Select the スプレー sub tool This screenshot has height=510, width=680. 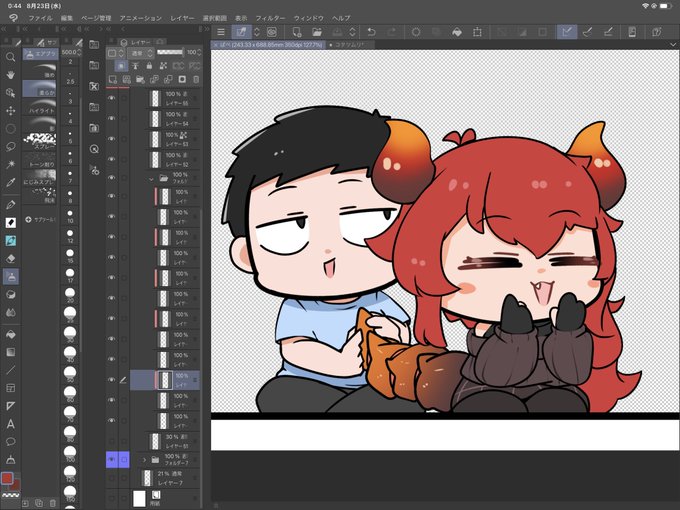click(x=39, y=141)
